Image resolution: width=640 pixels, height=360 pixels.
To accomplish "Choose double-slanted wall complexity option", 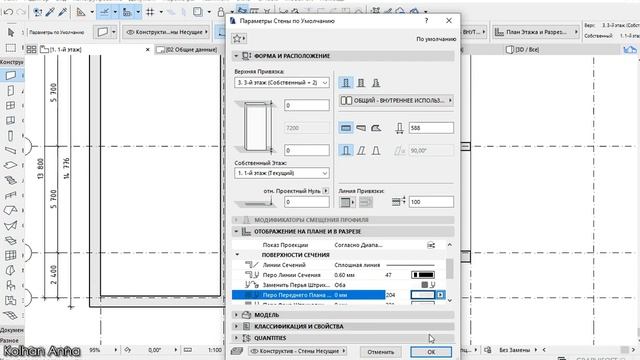I will click(x=376, y=151).
